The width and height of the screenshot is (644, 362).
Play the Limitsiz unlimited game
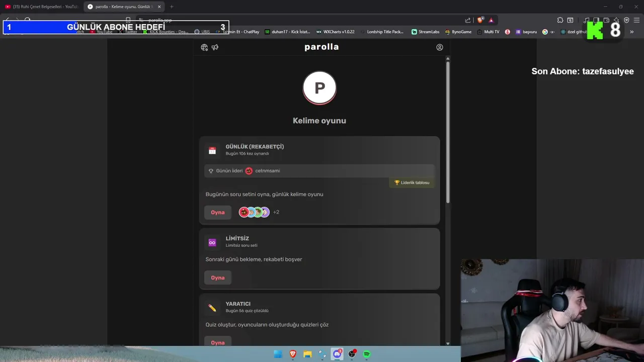click(218, 278)
